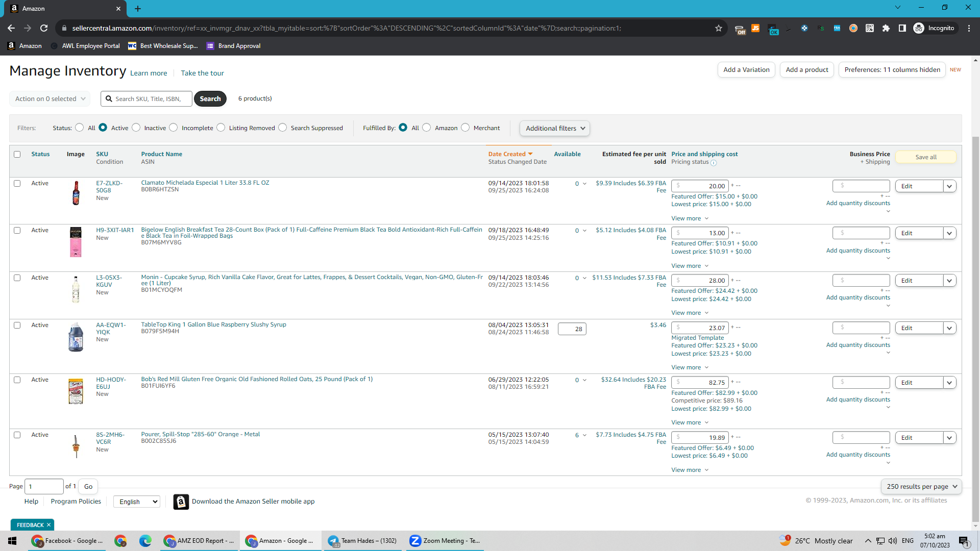The width and height of the screenshot is (980, 551).
Task: Open the Bigelow English Breakfast Tea image
Action: point(76,242)
